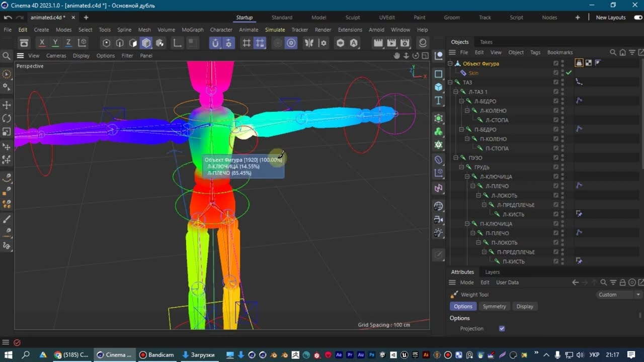The width and height of the screenshot is (644, 362).
Task: Collapse the Л-КЛЮЧИЦА joint branch
Action: coord(467,176)
